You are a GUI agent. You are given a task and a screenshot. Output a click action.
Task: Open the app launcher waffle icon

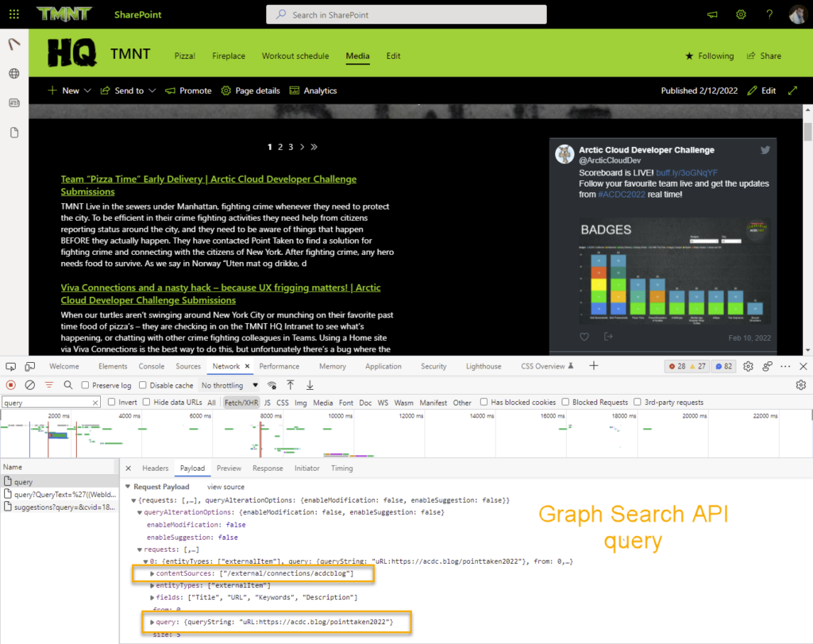(x=14, y=14)
